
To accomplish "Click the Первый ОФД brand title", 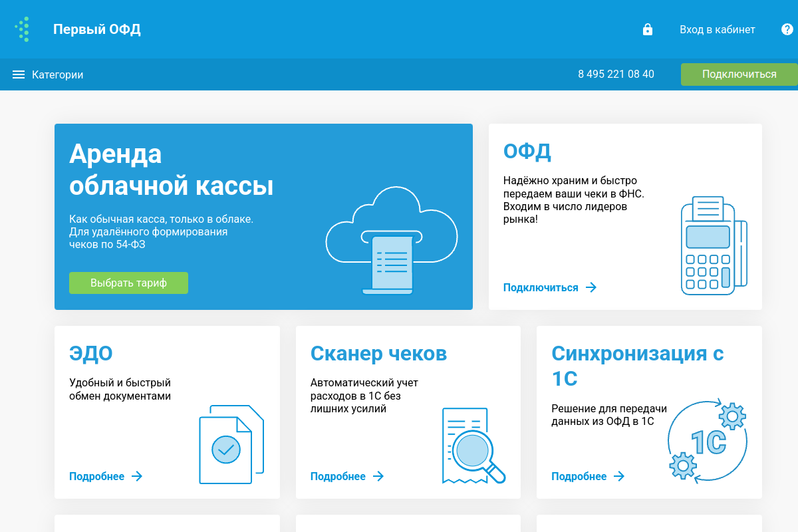I will click(x=97, y=29).
